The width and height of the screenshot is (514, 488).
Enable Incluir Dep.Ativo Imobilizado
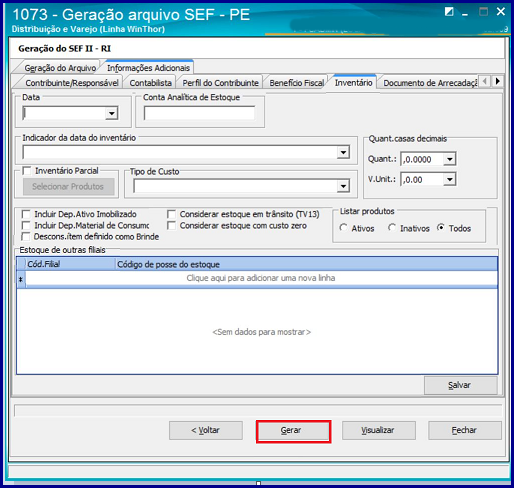click(26, 214)
